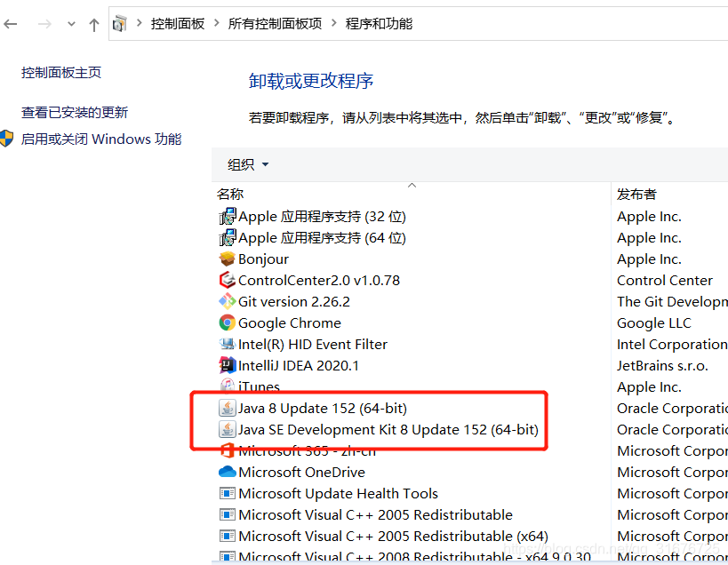Click JetBrains s.r.o. publisher cell

click(x=662, y=365)
